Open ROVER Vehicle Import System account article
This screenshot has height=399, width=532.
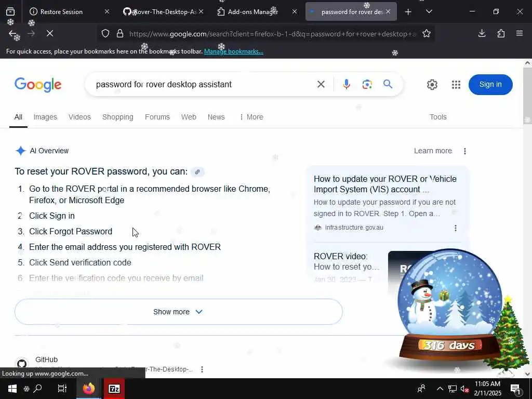pos(385,184)
